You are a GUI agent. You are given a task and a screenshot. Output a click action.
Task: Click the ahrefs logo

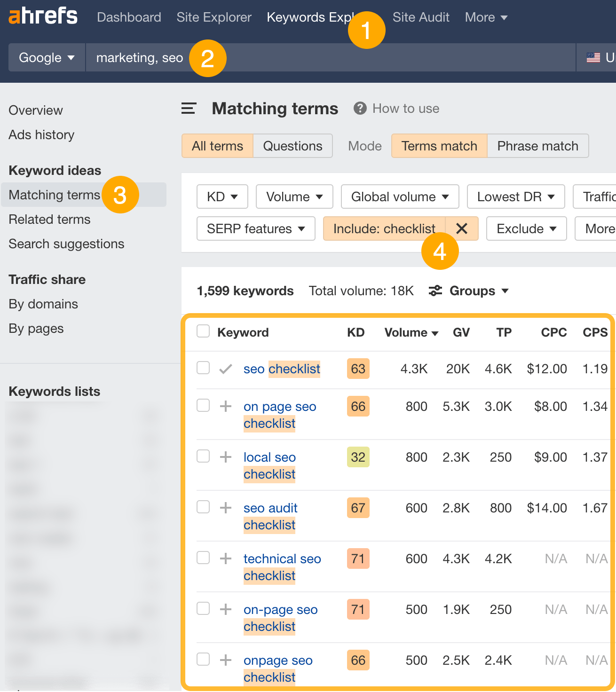tap(43, 16)
